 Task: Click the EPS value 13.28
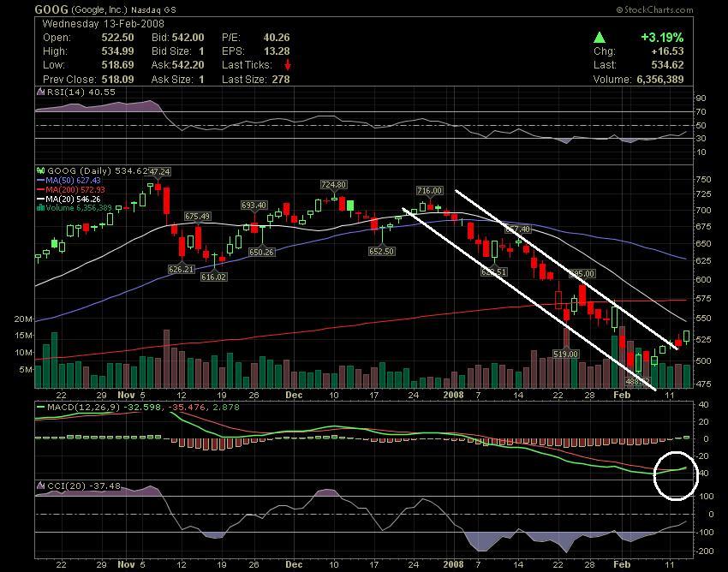(x=277, y=51)
